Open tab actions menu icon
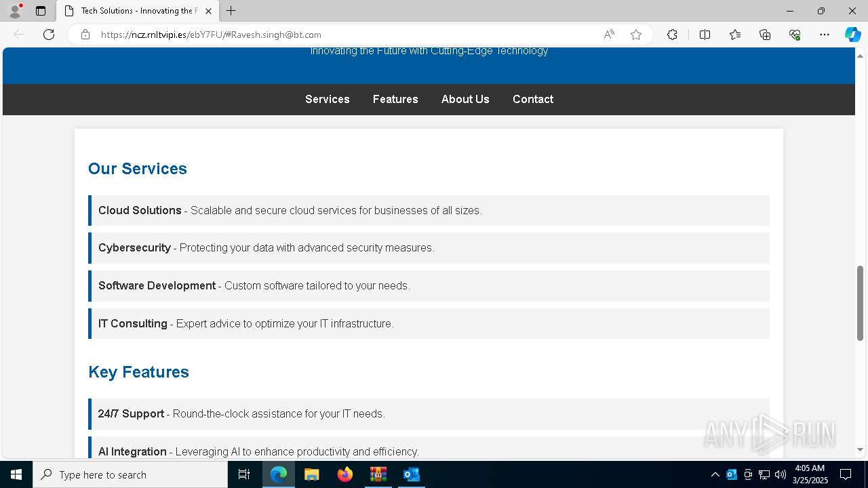This screenshot has width=868, height=488. click(41, 11)
